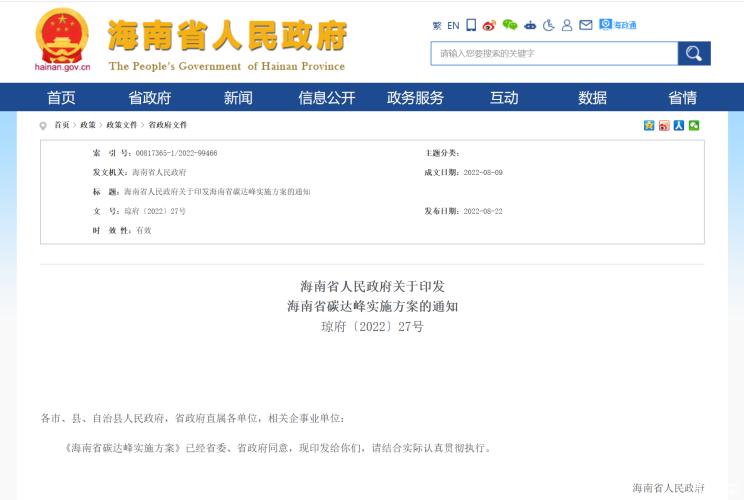Click 政策文件 breadcrumb link
The image size is (744, 500).
click(122, 125)
